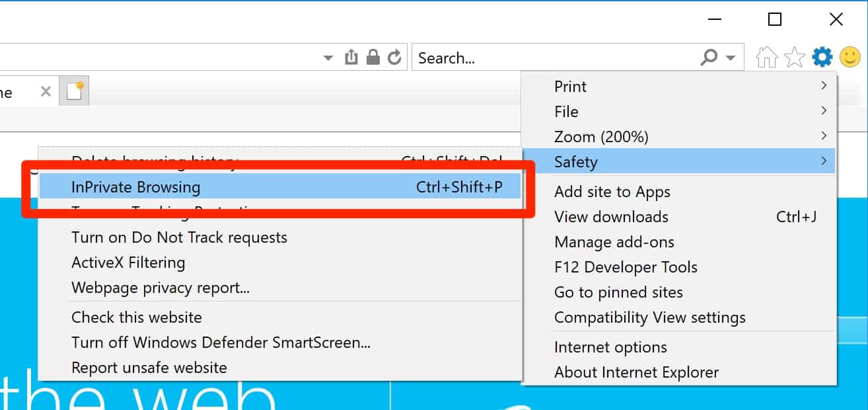Click the magnifier search icon
Viewport: 868px width, 410px height.
pos(709,58)
